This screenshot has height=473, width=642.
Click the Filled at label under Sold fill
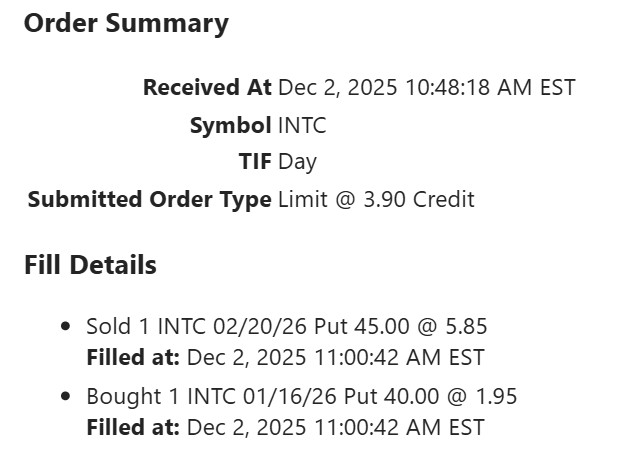click(x=133, y=357)
